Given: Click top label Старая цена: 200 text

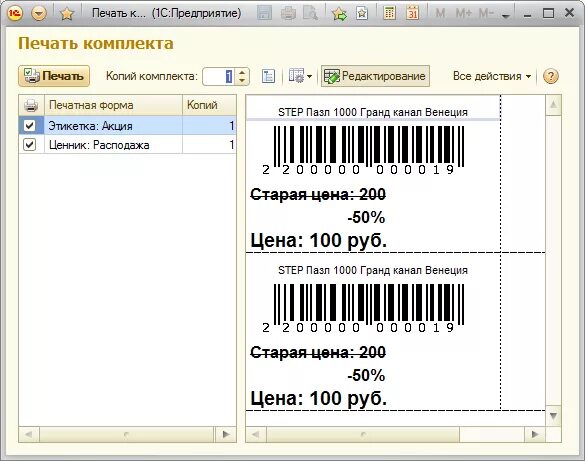Looking at the screenshot, I should pos(318,194).
